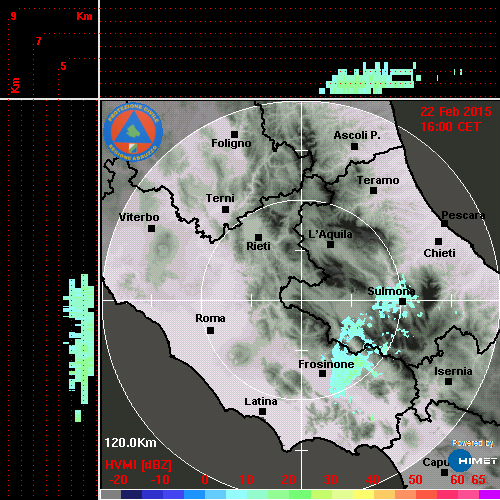This screenshot has width=500, height=500.
Task: Click the 'Viterbo' city label
Action: 139,217
